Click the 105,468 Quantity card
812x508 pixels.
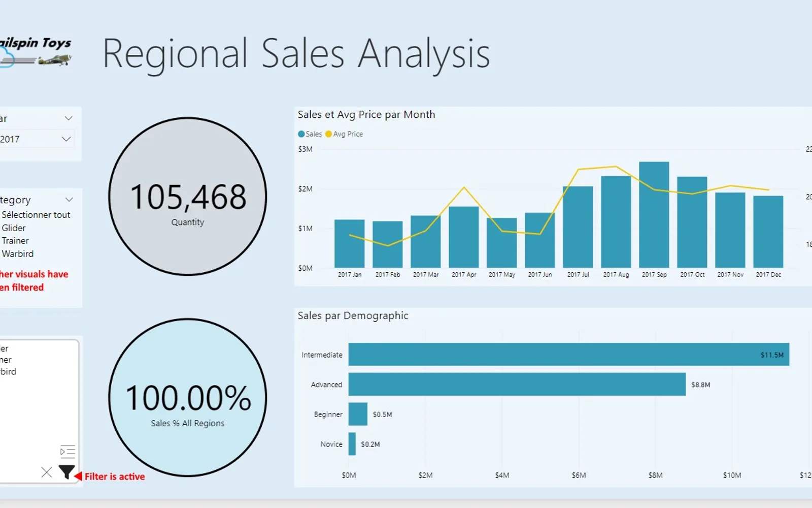[188, 197]
